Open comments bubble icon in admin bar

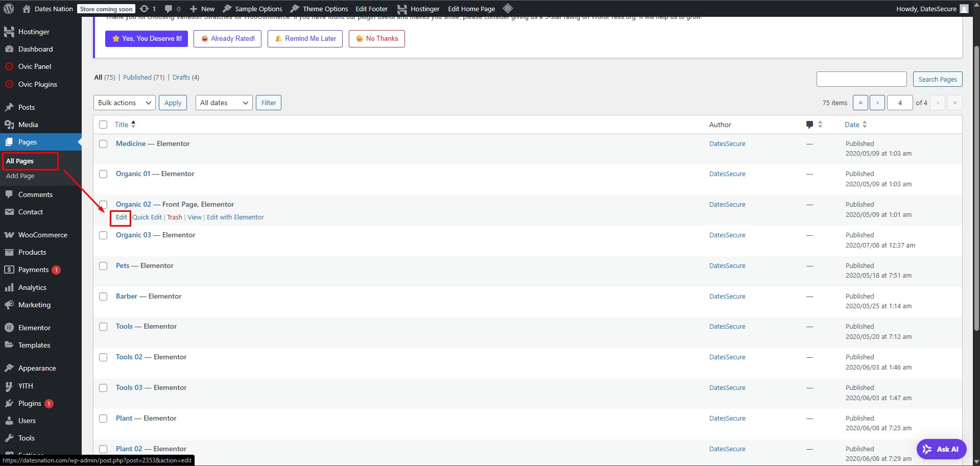[169, 9]
